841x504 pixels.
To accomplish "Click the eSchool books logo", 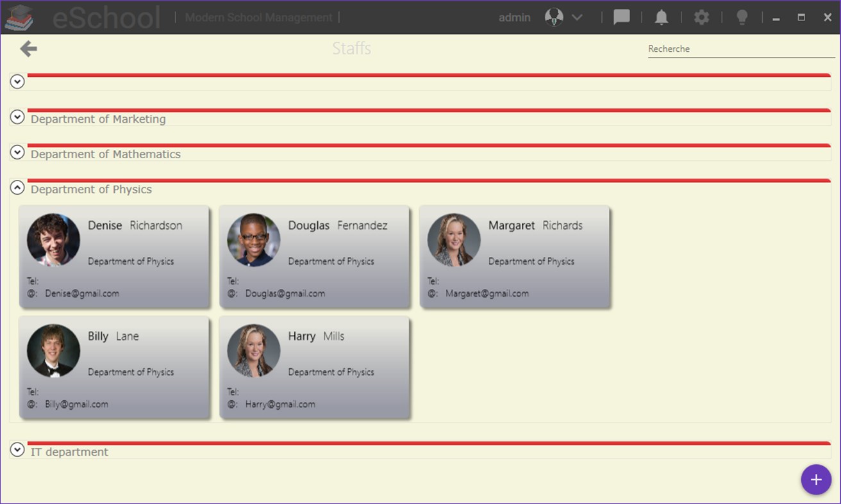I will 19,17.
